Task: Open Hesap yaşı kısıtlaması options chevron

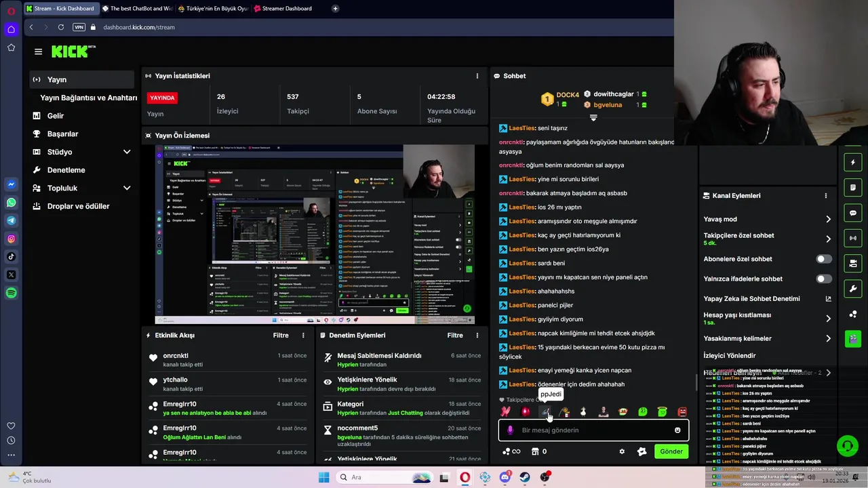Action: (x=828, y=319)
